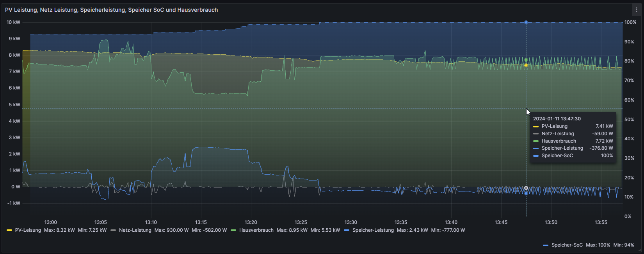
Task: Toggle the Speicher-Leistung legend label
Action: point(373,230)
